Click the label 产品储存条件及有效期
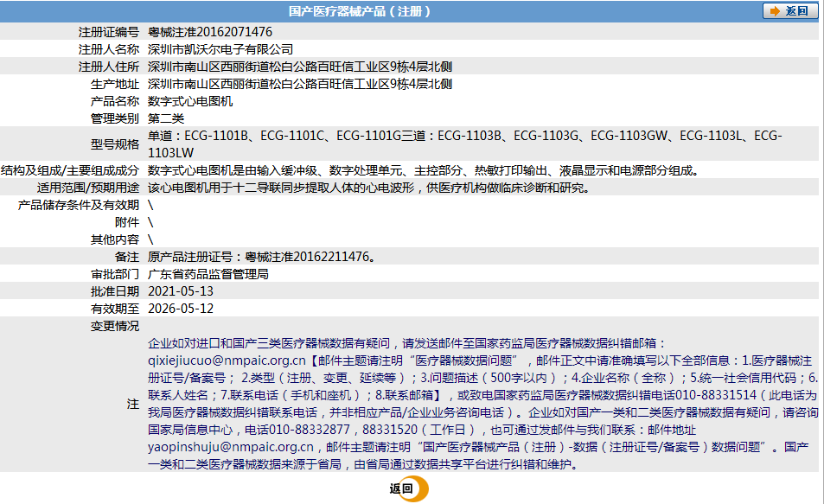Viewport: 824px width, 504px height. 79,205
